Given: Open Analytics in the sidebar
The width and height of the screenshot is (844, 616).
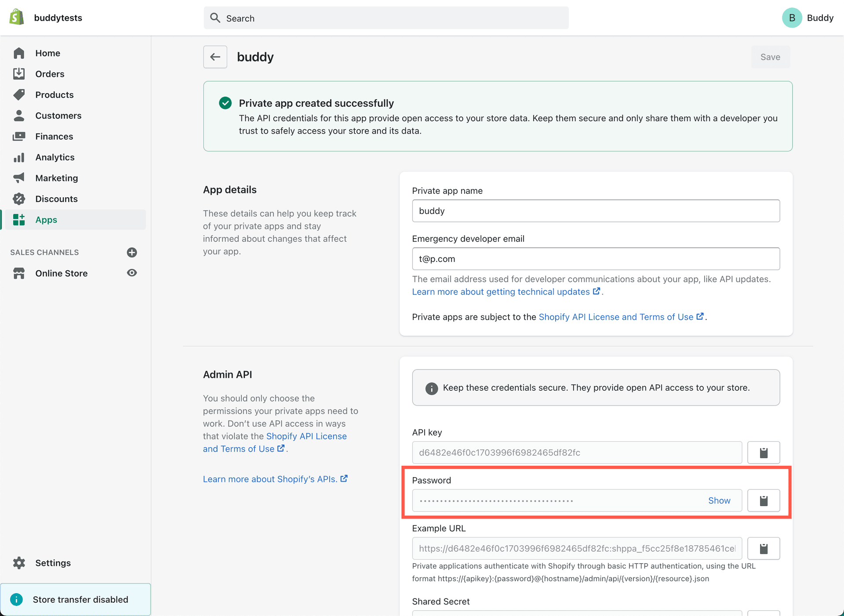Looking at the screenshot, I should coord(55,157).
